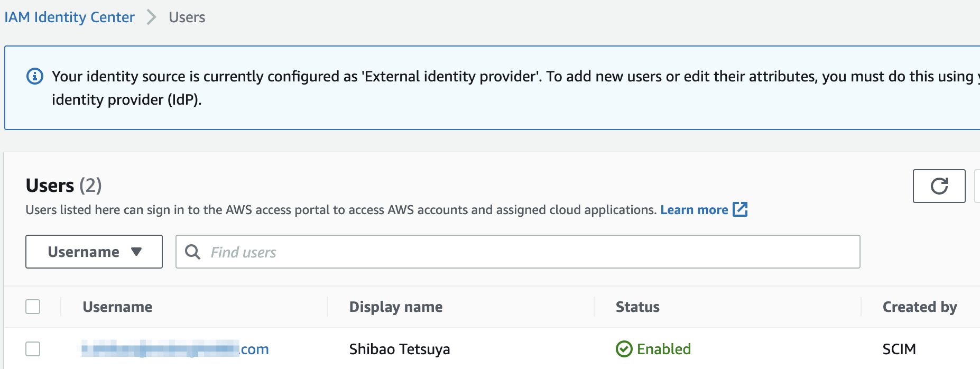Toggle the select-all users checkbox

(x=33, y=307)
